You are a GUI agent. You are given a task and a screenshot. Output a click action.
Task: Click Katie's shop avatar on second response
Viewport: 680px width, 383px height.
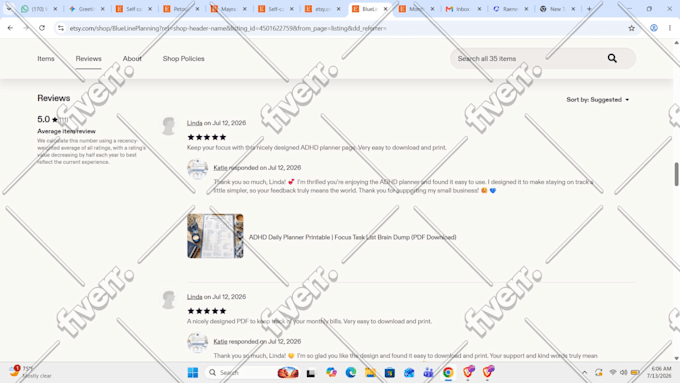197,343
